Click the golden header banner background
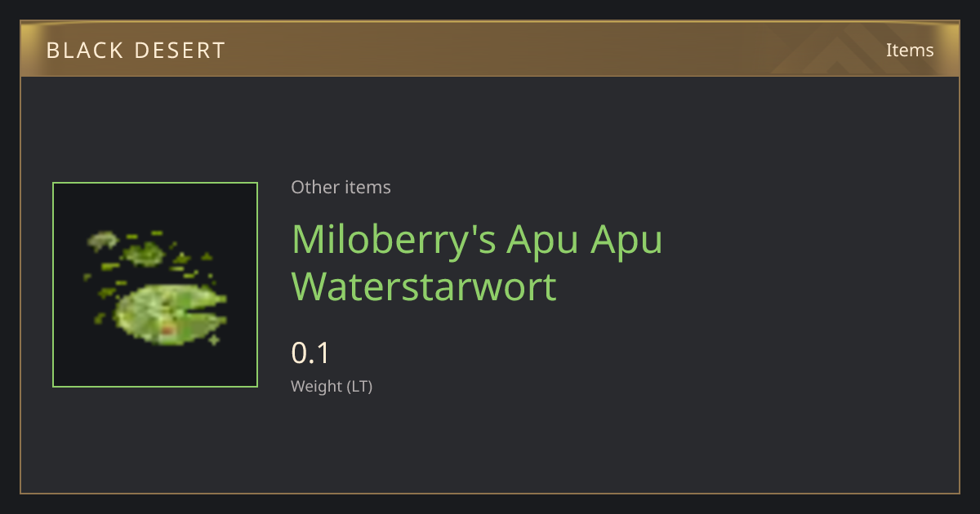This screenshot has width=980, height=514. [490, 49]
